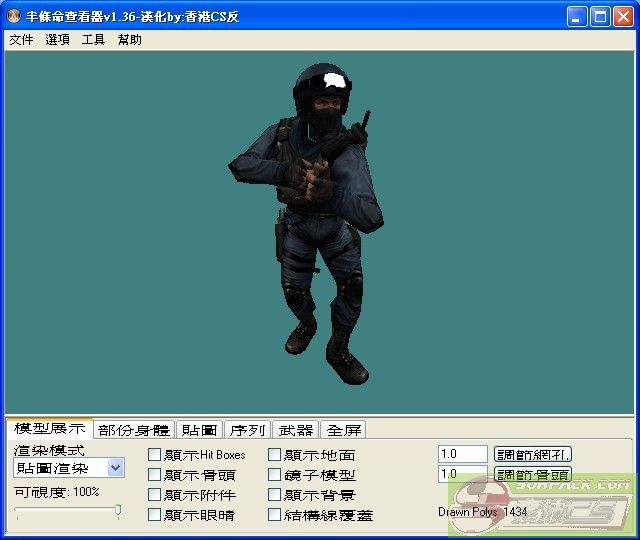This screenshot has width=640, height=540.
Task: Check the 顯示地面 option
Action: (275, 455)
